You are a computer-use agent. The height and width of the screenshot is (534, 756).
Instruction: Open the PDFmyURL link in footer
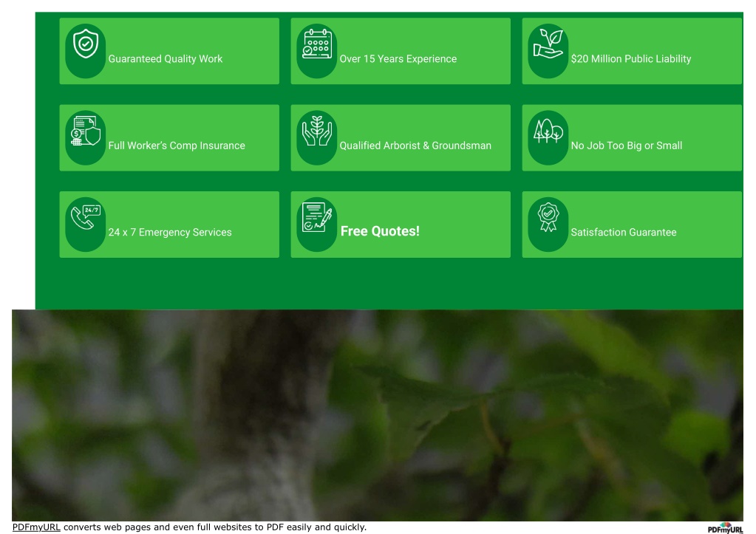tap(36, 527)
